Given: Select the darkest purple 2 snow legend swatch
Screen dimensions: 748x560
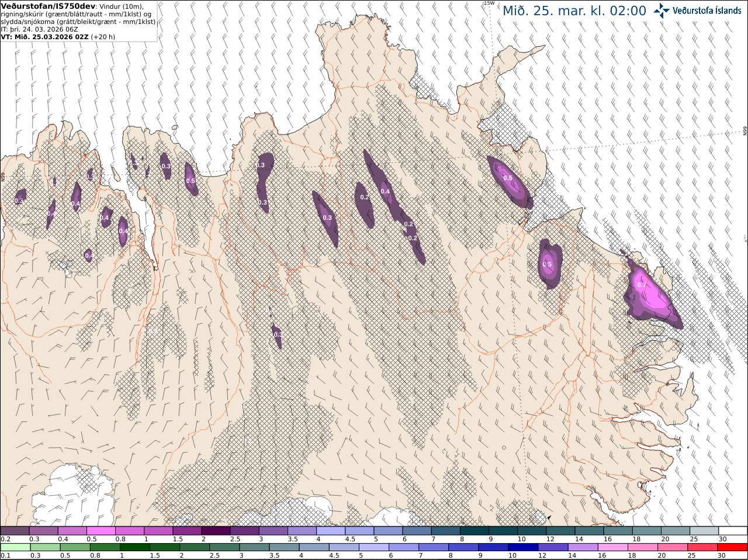Looking at the screenshot, I should [x=215, y=531].
